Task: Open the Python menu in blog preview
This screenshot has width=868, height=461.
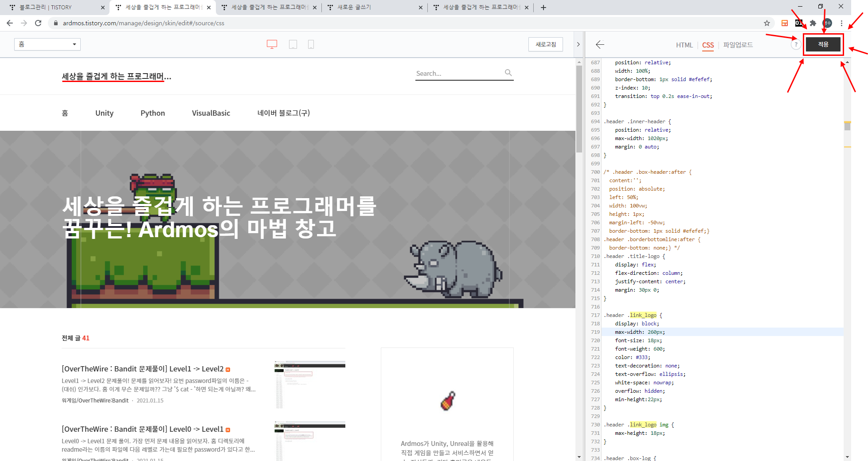Action: click(x=153, y=113)
